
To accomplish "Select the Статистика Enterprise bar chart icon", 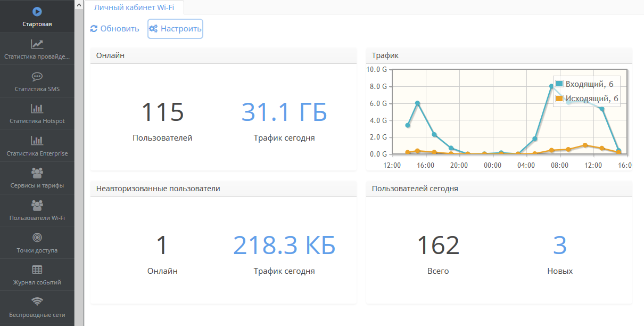I will point(37,141).
